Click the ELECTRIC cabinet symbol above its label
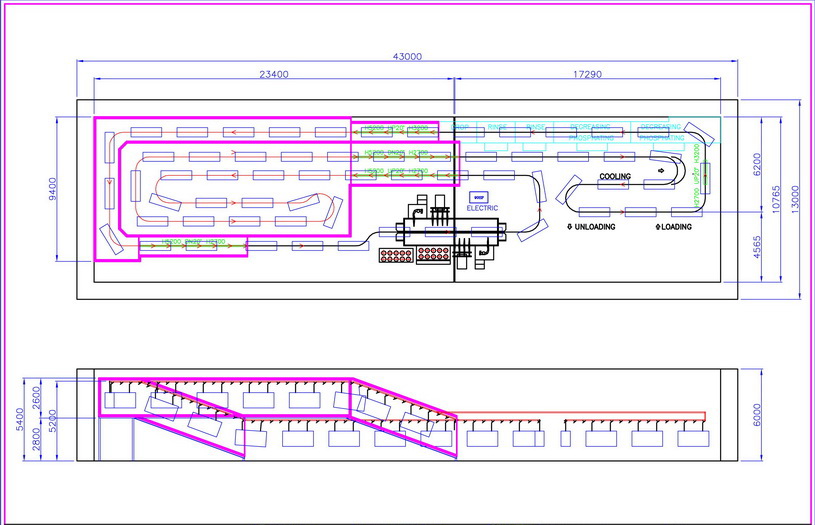The height and width of the screenshot is (525, 815). click(478, 196)
